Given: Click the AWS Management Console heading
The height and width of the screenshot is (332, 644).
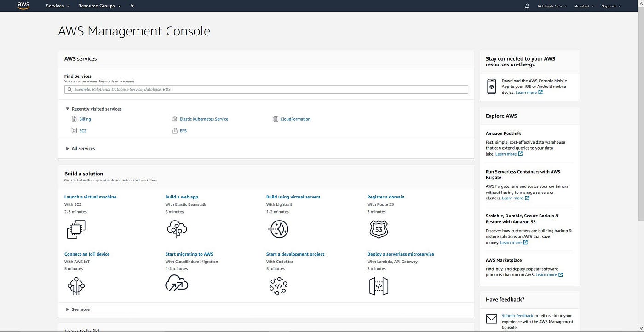Looking at the screenshot, I should point(134,31).
